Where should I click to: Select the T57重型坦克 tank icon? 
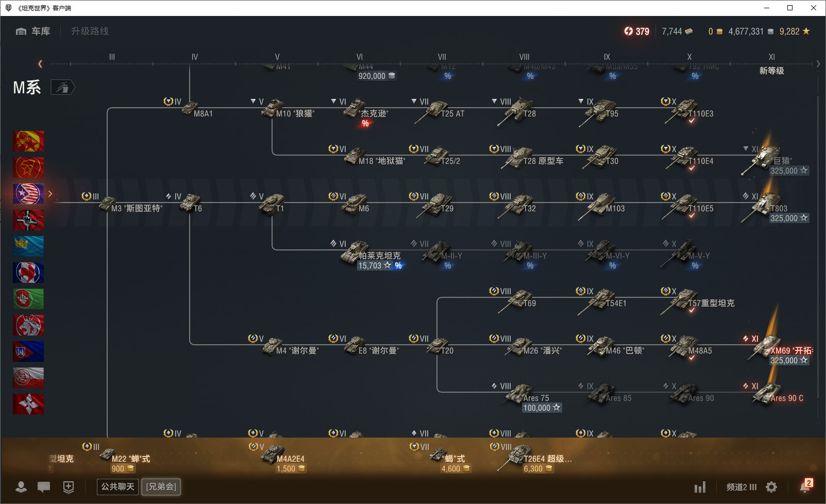tap(680, 303)
